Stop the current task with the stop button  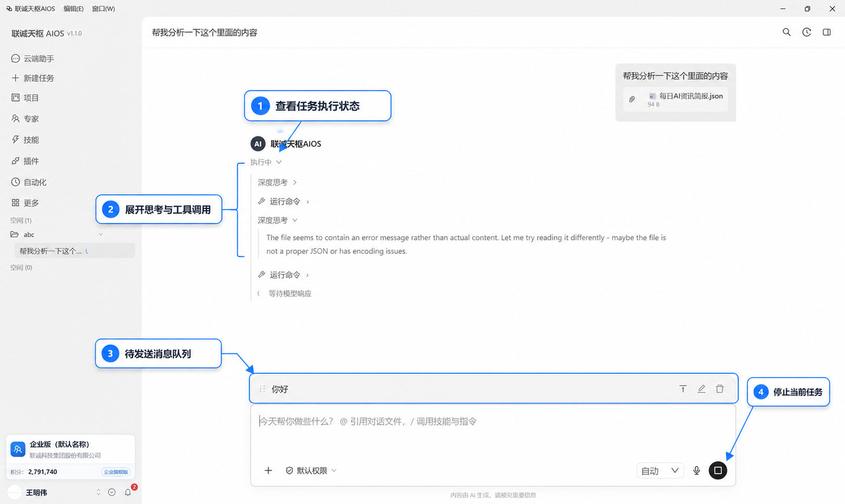point(718,471)
